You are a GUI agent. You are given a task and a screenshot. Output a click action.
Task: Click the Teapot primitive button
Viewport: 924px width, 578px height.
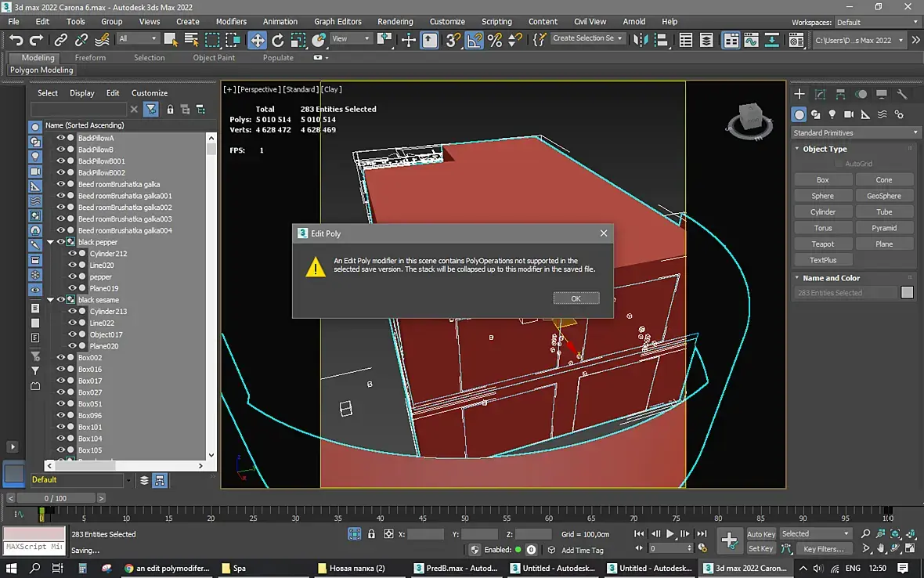[822, 244]
